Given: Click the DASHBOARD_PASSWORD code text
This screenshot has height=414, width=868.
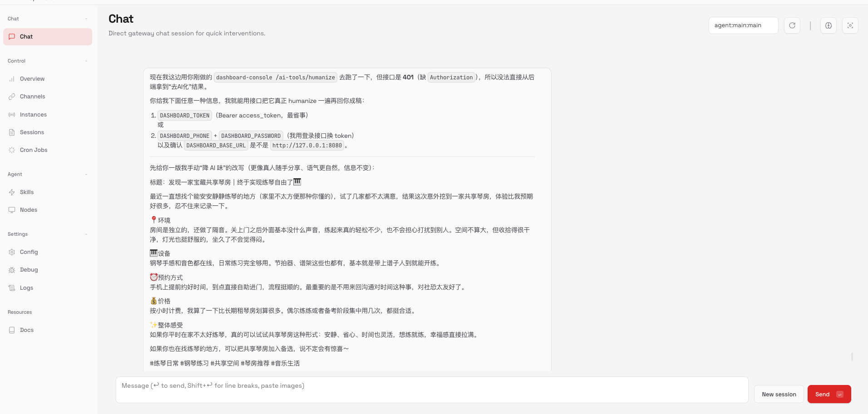Looking at the screenshot, I should [251, 136].
